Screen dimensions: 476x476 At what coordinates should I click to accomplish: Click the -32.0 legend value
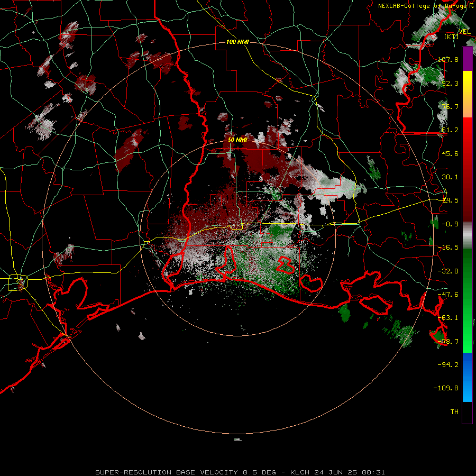click(448, 271)
